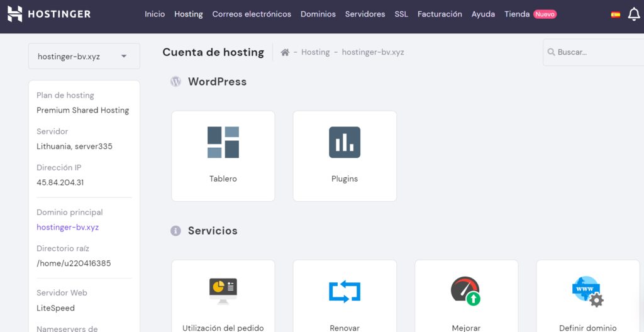Viewport: 644px width, 332px height.
Task: Click the Renovar renewal arrows icon
Action: click(x=345, y=292)
